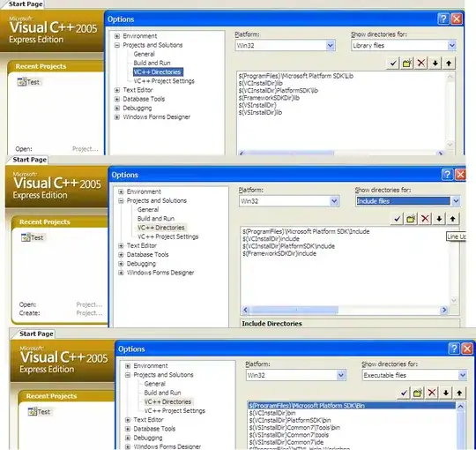Click New Line folder icon above Library files list
Image resolution: width=476 pixels, height=450 pixels.
click(x=406, y=64)
